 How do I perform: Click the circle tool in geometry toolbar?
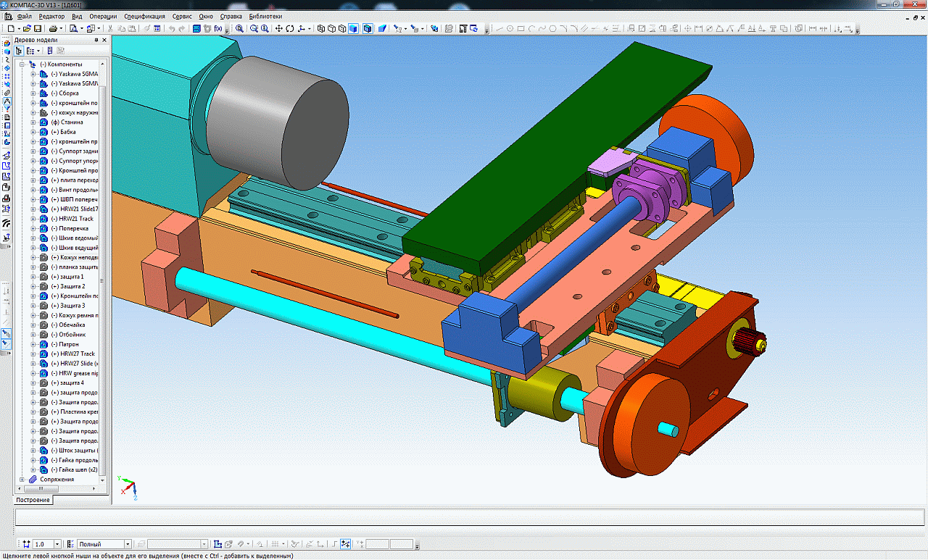click(510, 28)
